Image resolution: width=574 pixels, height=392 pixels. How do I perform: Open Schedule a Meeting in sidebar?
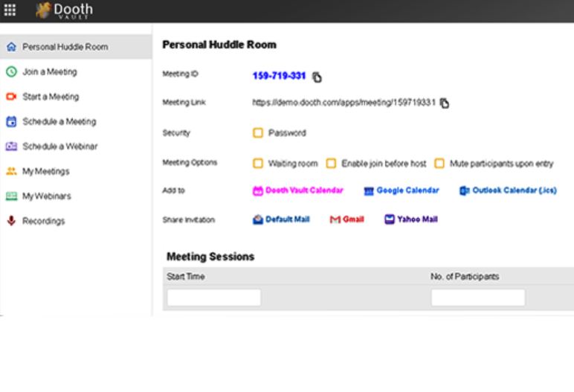59,121
